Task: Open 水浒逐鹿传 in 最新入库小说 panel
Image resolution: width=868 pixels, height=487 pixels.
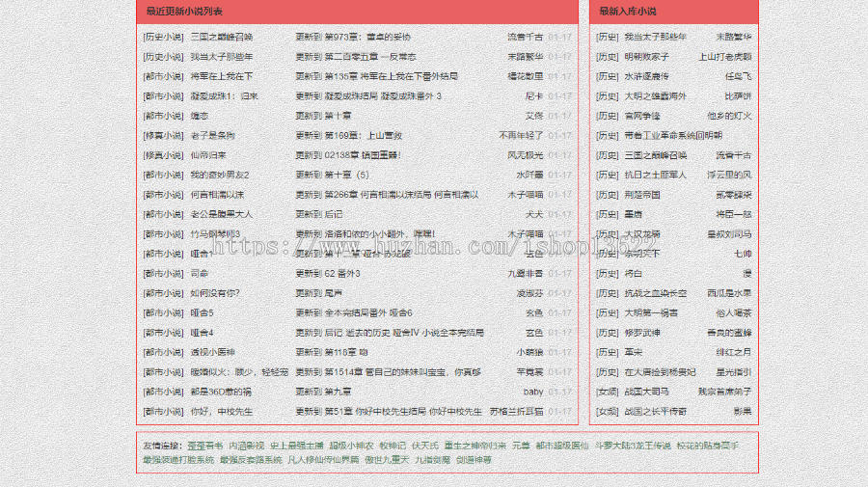Action: coord(646,76)
